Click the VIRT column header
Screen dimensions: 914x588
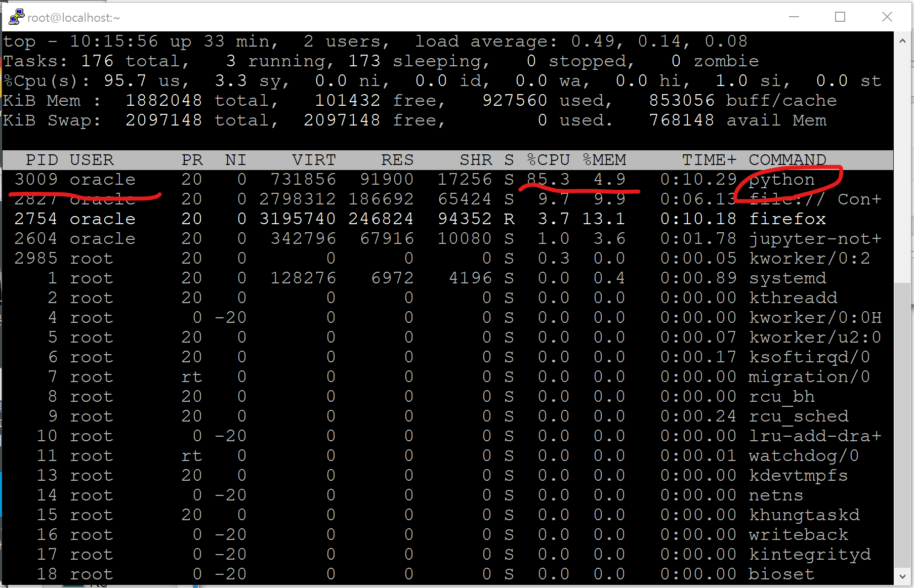(314, 160)
